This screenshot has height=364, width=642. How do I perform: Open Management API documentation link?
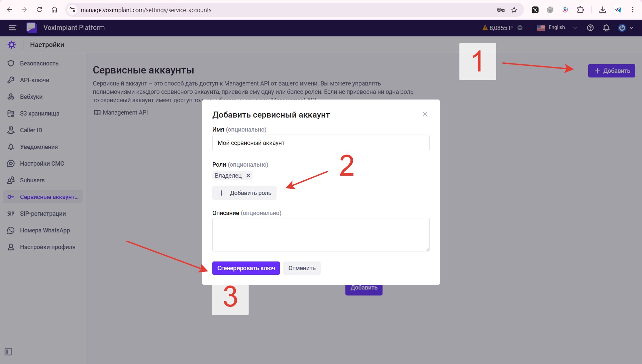tap(125, 113)
